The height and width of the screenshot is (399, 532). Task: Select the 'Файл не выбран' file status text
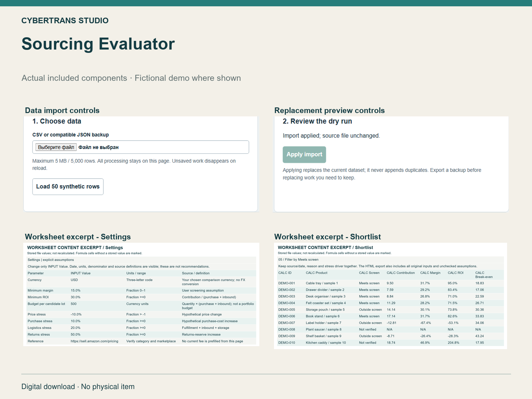point(98,147)
